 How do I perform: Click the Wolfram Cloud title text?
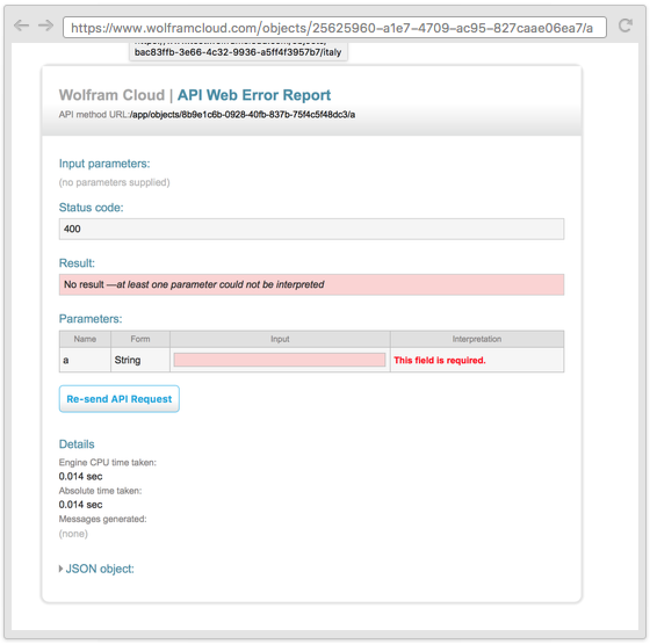point(111,95)
